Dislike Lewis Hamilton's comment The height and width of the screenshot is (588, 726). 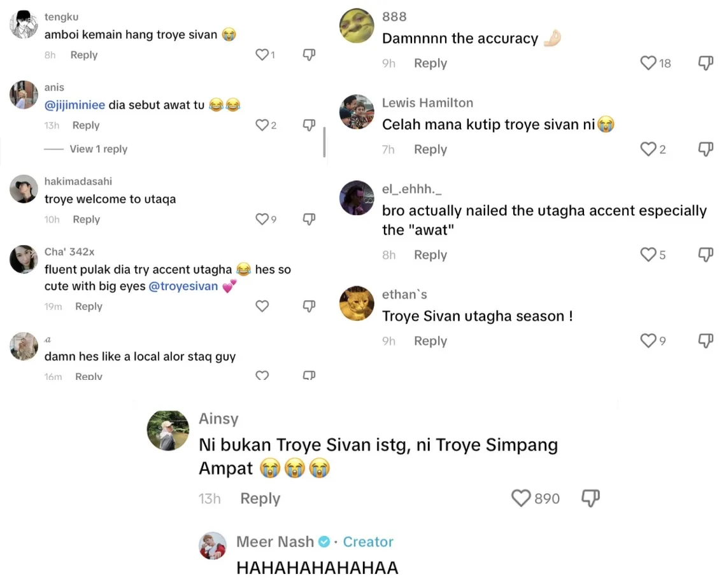(706, 149)
